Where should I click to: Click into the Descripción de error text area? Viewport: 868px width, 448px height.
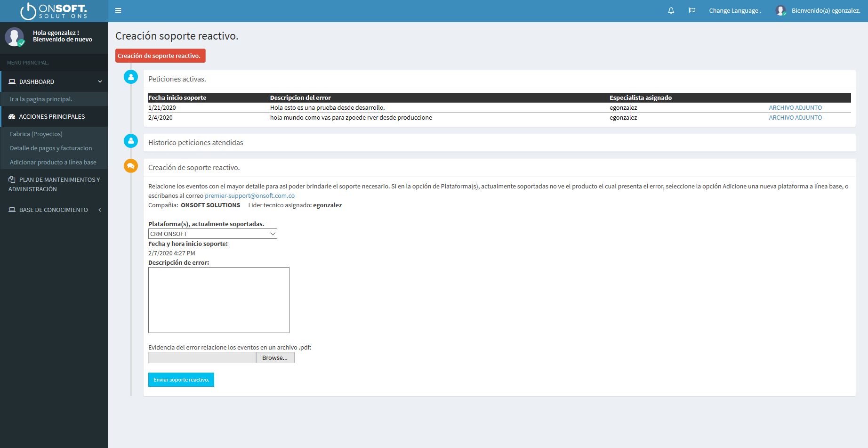(x=219, y=300)
